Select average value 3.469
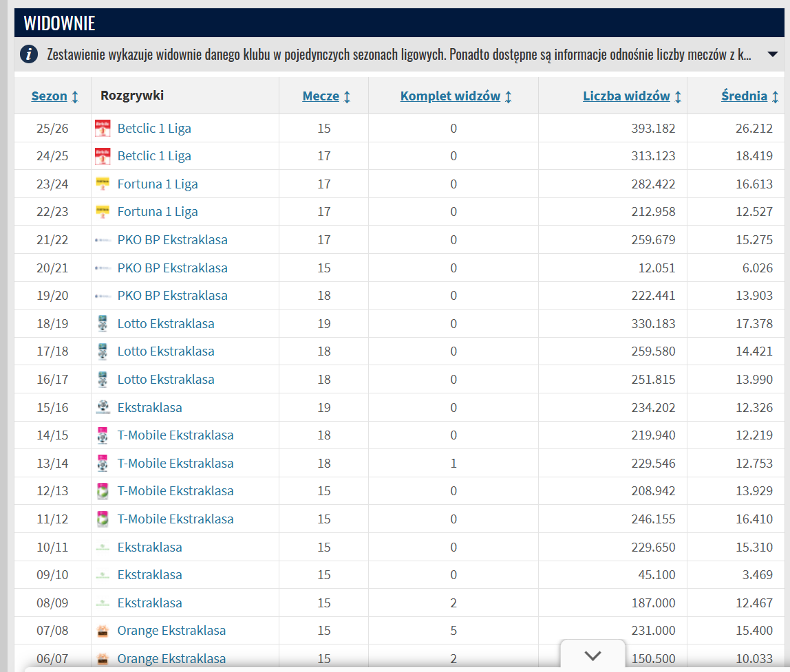 click(x=757, y=575)
